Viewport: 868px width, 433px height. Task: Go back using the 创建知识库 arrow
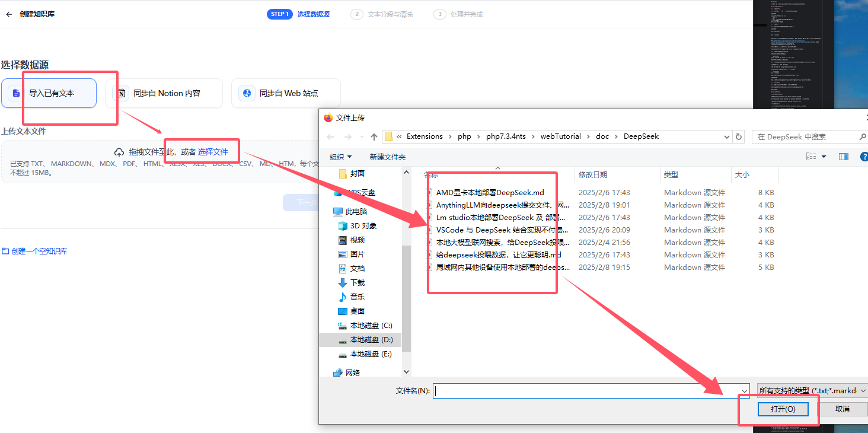8,14
